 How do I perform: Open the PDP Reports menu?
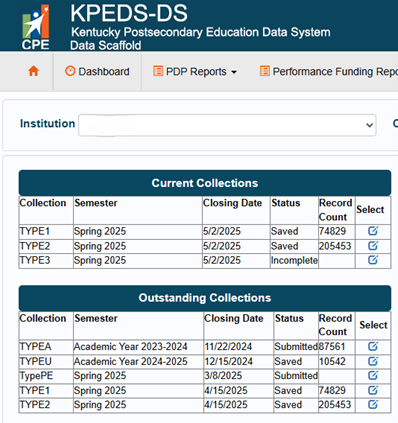coord(195,71)
